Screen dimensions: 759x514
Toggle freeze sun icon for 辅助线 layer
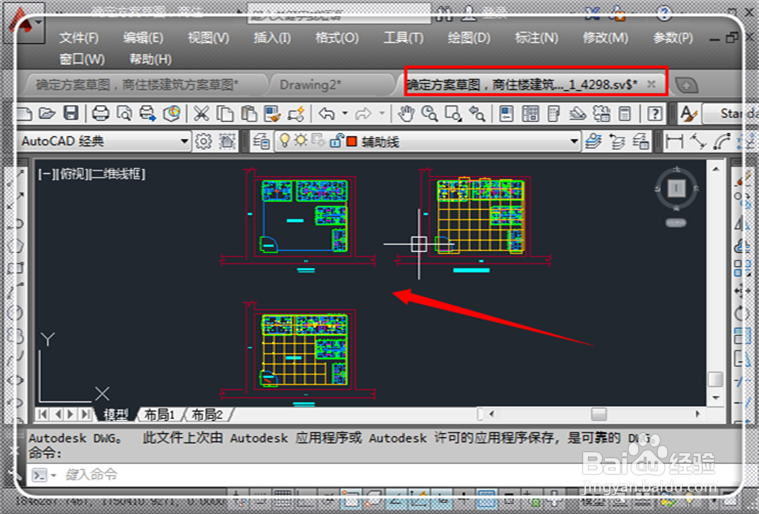point(301,141)
